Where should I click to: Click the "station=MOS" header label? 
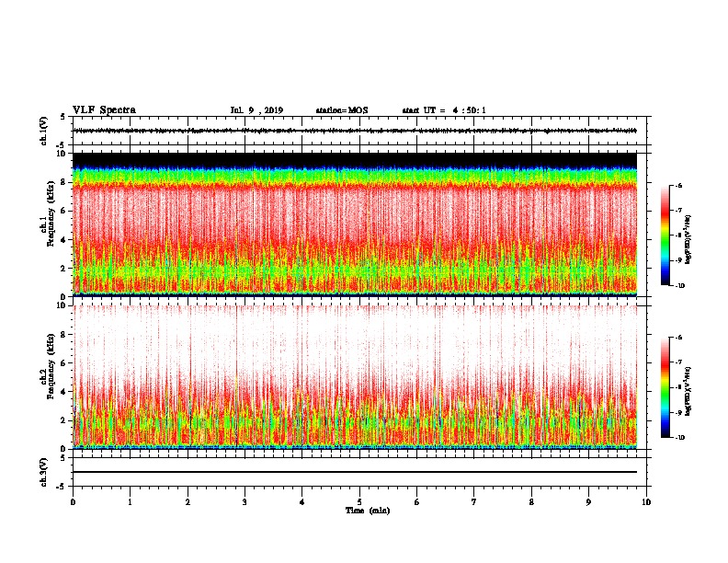click(342, 110)
